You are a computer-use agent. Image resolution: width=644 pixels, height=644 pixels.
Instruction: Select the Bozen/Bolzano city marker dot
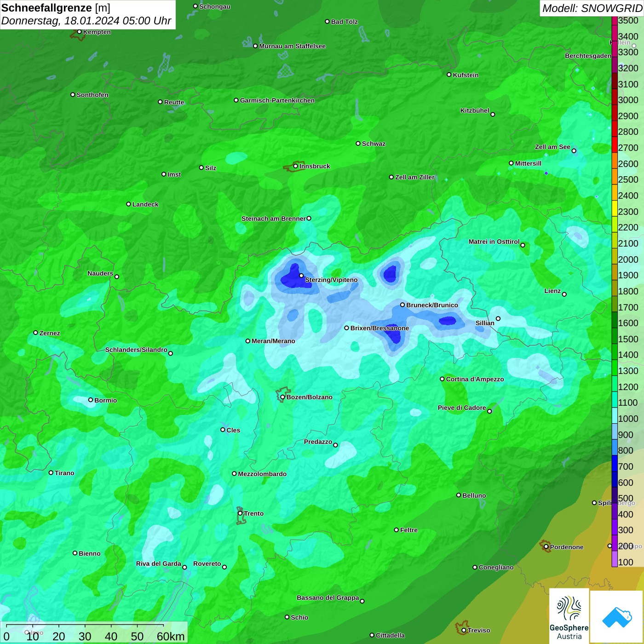[282, 397]
